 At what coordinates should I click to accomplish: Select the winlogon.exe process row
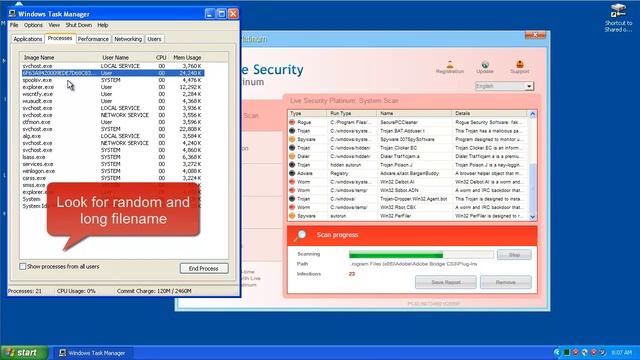(113, 171)
